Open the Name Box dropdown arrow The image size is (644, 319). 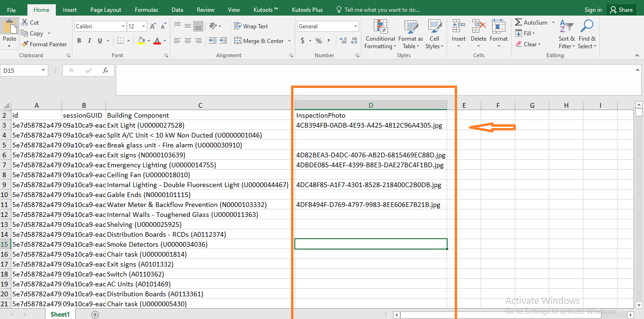44,70
